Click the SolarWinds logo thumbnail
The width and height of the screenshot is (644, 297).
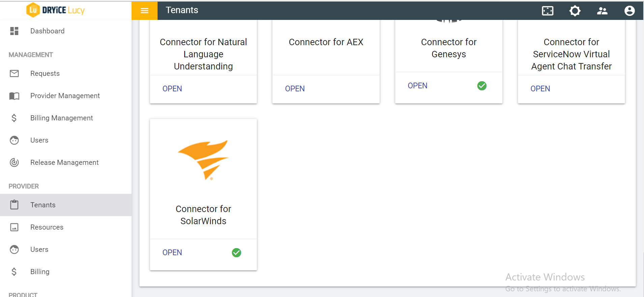(x=203, y=160)
